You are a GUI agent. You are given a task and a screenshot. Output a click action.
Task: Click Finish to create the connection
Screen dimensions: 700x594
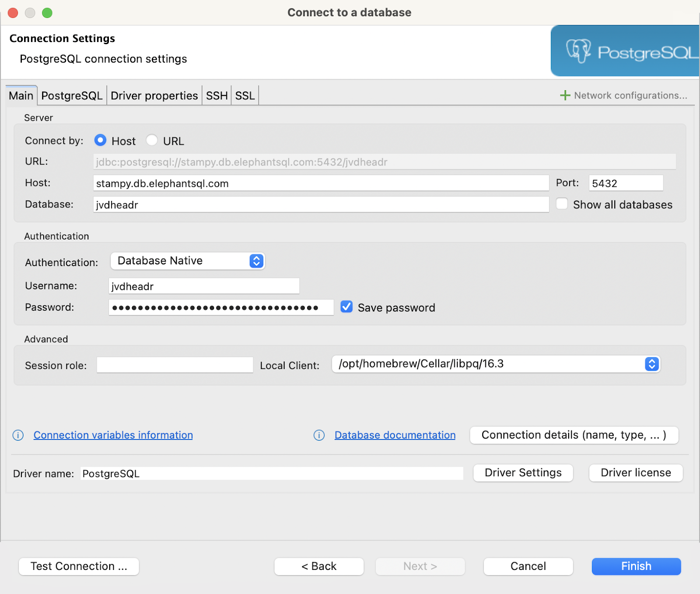636,566
